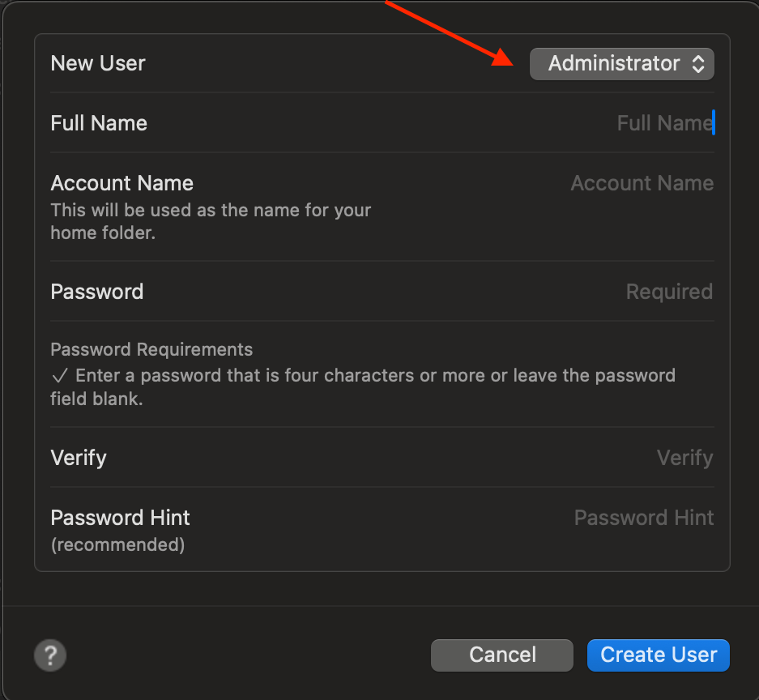
Task: Click the New User label
Action: click(97, 63)
